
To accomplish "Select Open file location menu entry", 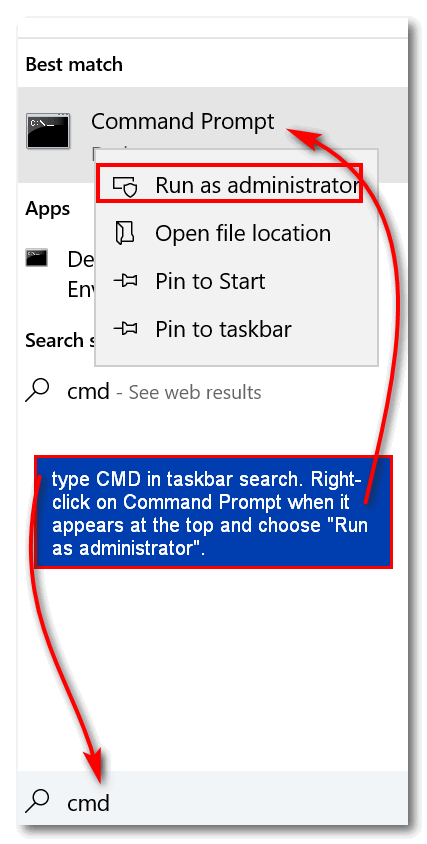I will [236, 233].
